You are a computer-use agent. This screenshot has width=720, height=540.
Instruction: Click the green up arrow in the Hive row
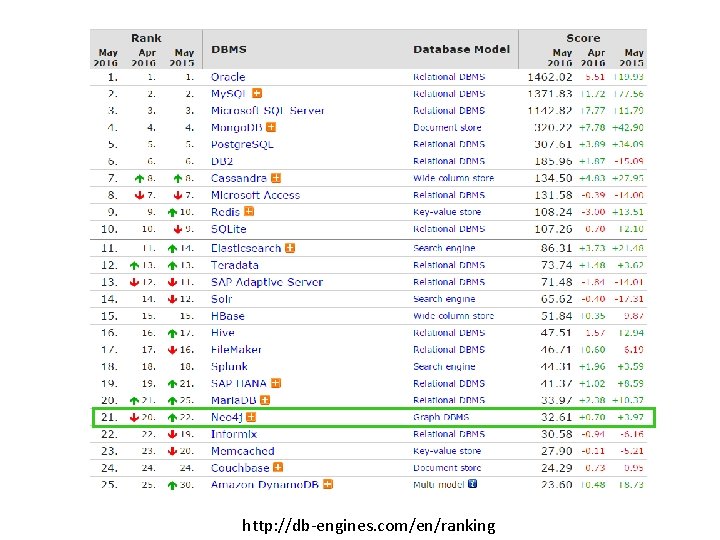(x=172, y=333)
